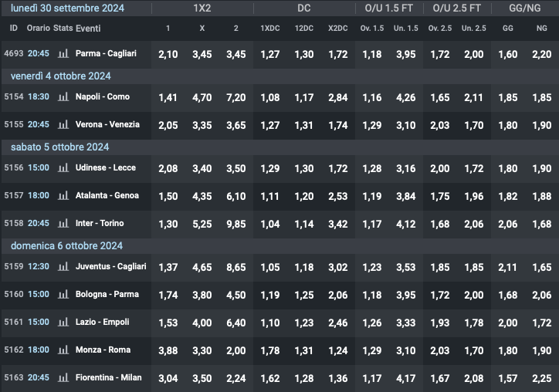Screen dimensions: 559x392
Task: Open stats icon for Juventus - Cagliari
Action: pos(63,266)
